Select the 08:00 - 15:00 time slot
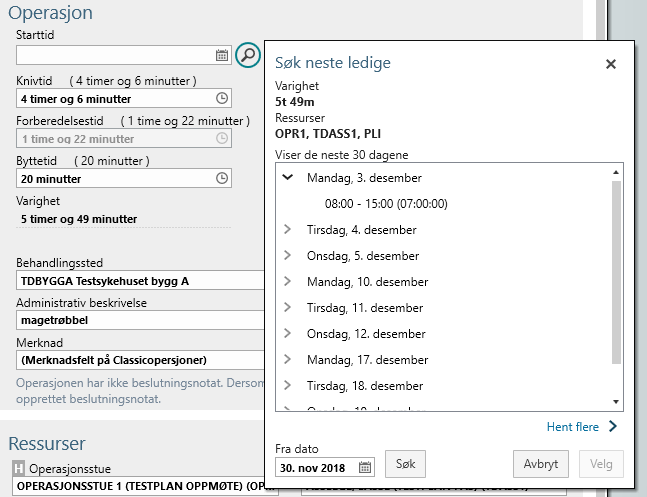 tap(386, 203)
